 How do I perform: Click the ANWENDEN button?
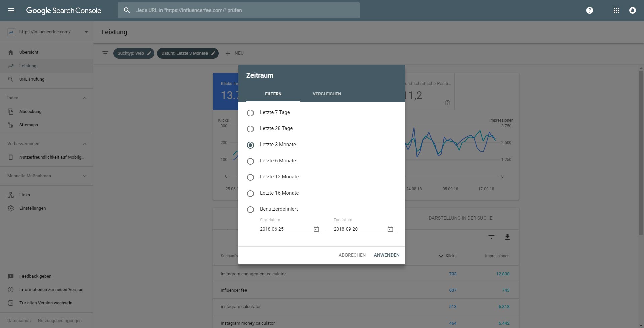point(386,255)
